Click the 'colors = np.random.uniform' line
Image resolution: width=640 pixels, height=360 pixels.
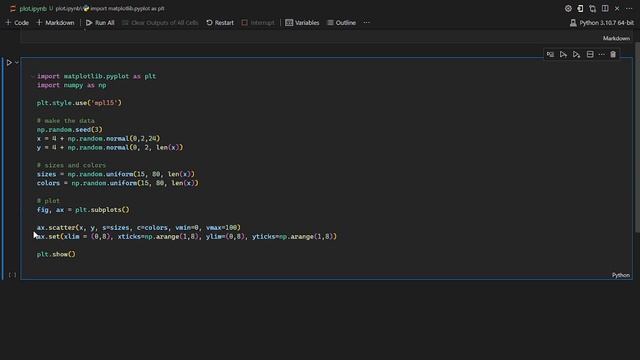point(118,183)
